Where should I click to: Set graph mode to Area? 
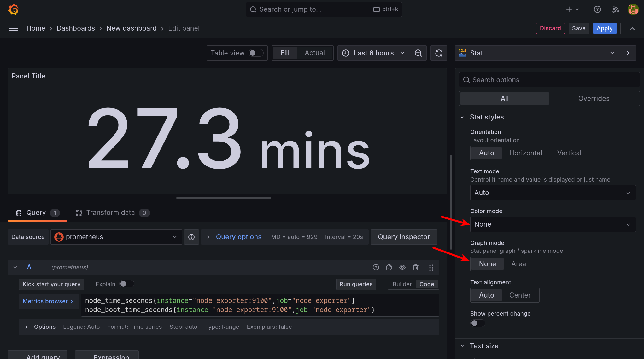coord(518,264)
